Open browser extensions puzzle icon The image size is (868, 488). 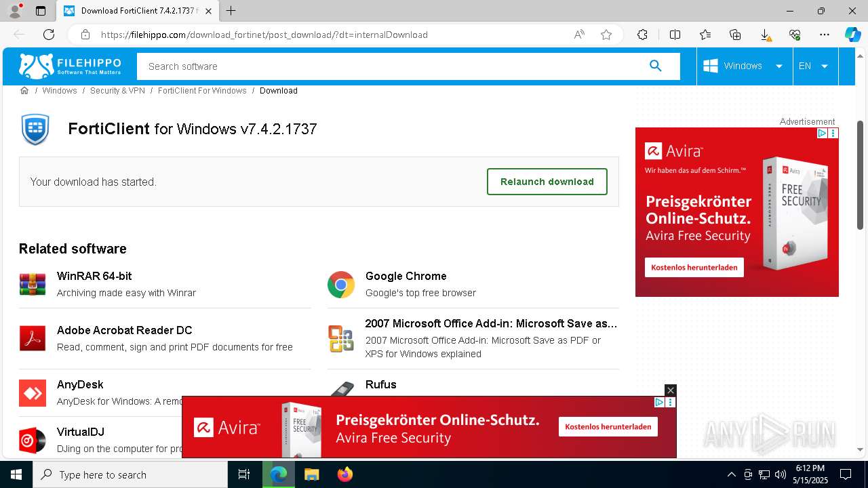[642, 35]
